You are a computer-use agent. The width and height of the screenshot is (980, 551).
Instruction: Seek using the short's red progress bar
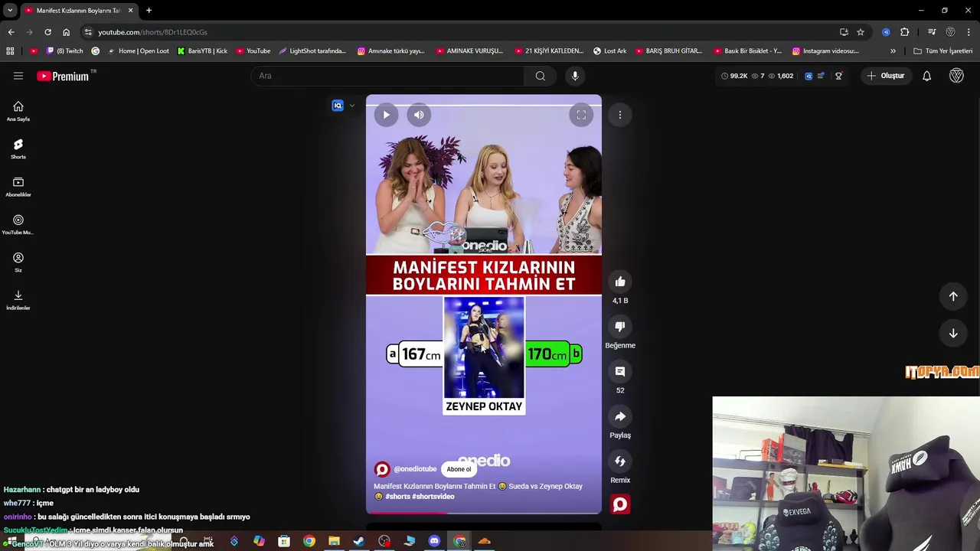484,513
